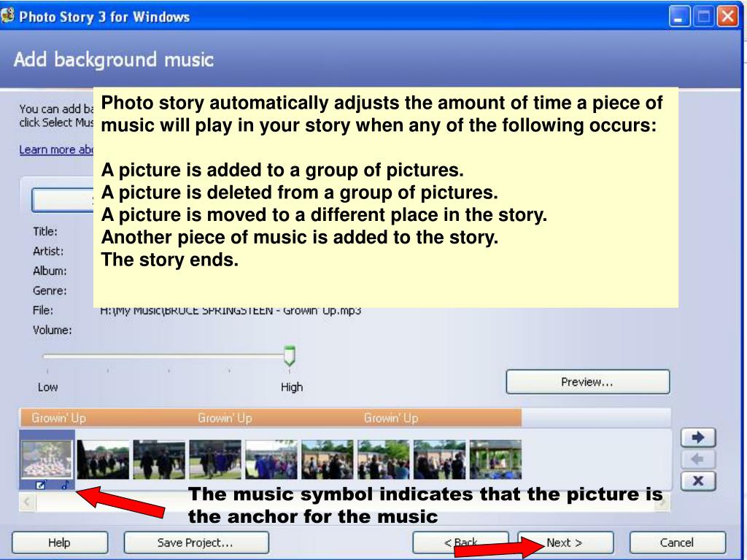Move the picture forward with right arrow
The image size is (747, 560).
[x=698, y=437]
